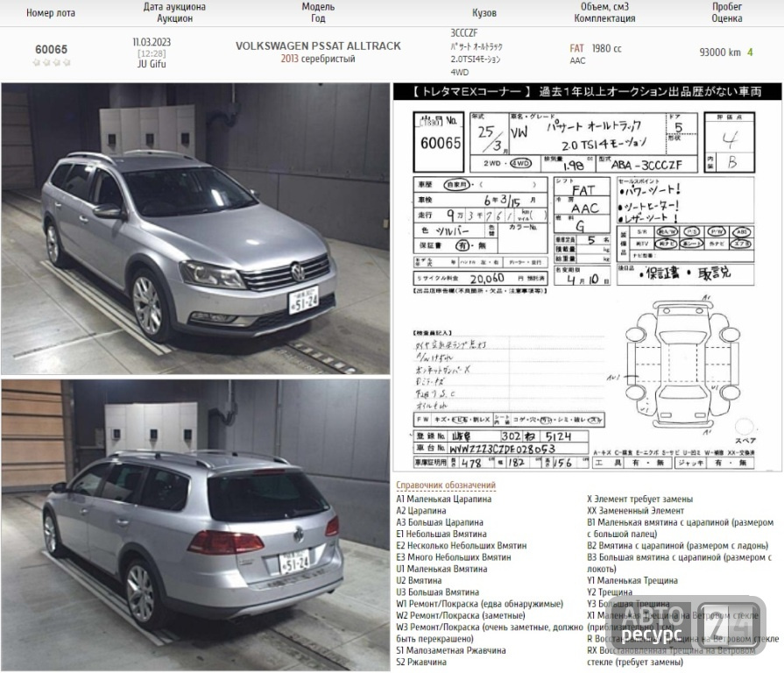Click the U3 Большая Вмятина legend entry

click(x=437, y=592)
